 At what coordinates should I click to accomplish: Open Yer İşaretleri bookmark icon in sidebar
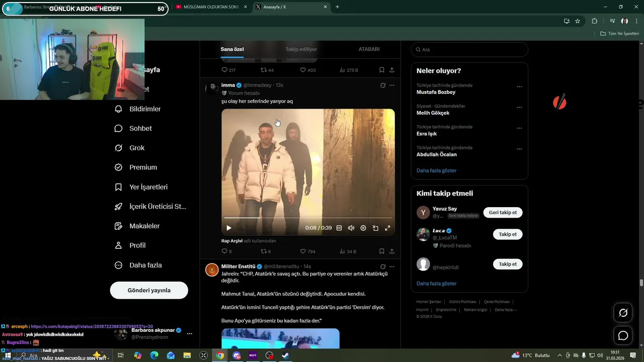pos(118,187)
